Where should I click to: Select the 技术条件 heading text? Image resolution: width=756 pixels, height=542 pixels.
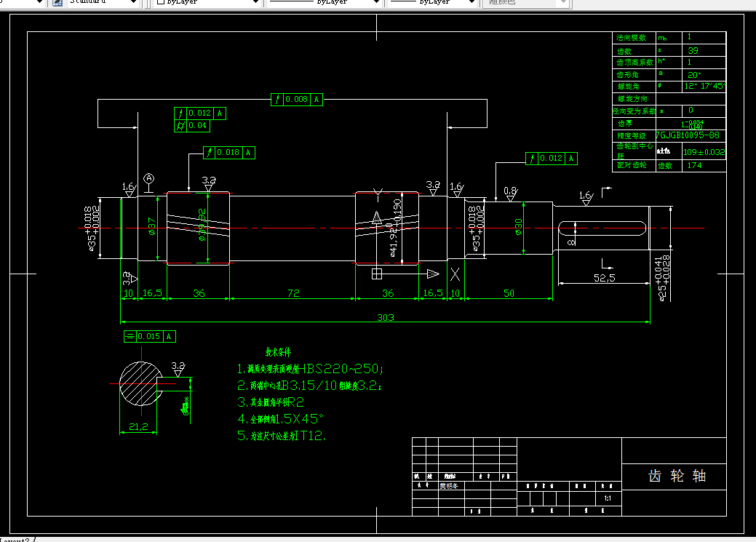click(278, 352)
